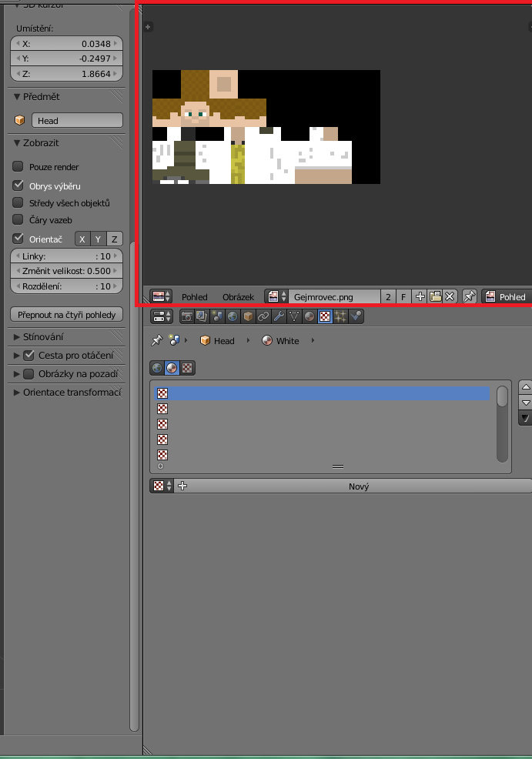532x759 pixels.
Task: Open the Render properties tab (camera icon)
Action: (x=186, y=316)
